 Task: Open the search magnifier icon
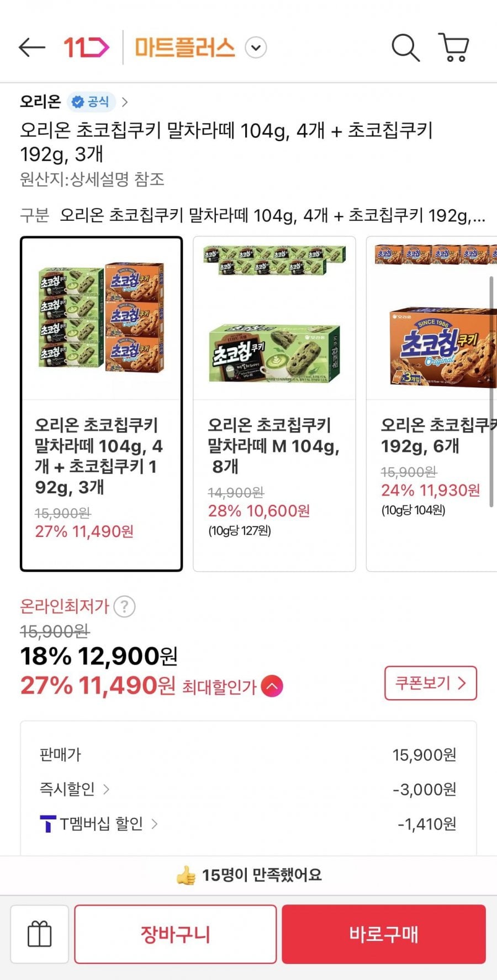pyautogui.click(x=405, y=47)
